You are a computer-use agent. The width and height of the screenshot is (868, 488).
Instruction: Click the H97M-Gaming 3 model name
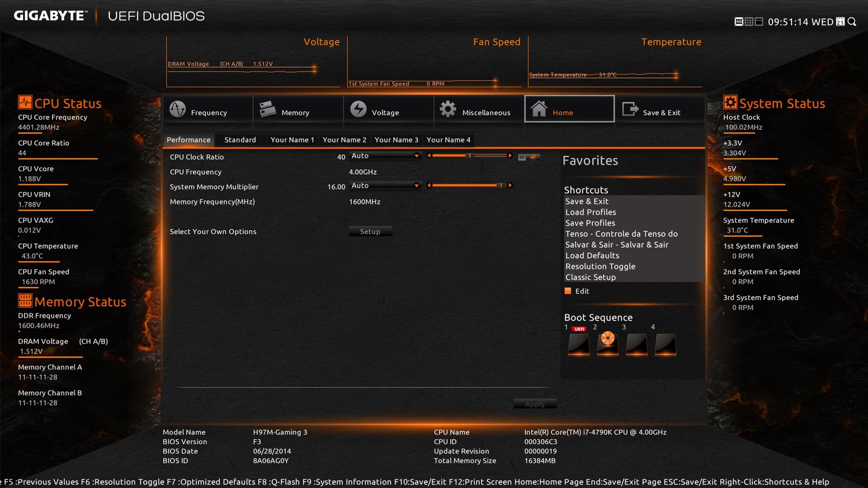280,432
